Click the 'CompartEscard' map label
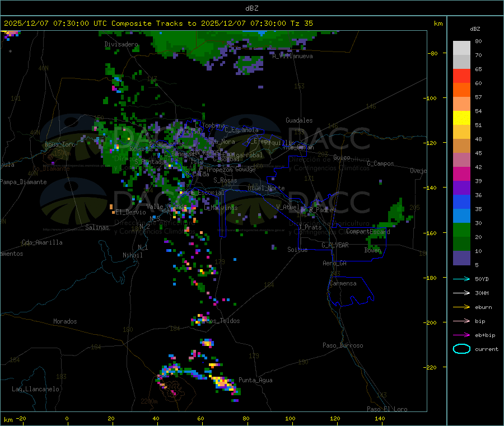The width and height of the screenshot is (504, 426). [368, 232]
